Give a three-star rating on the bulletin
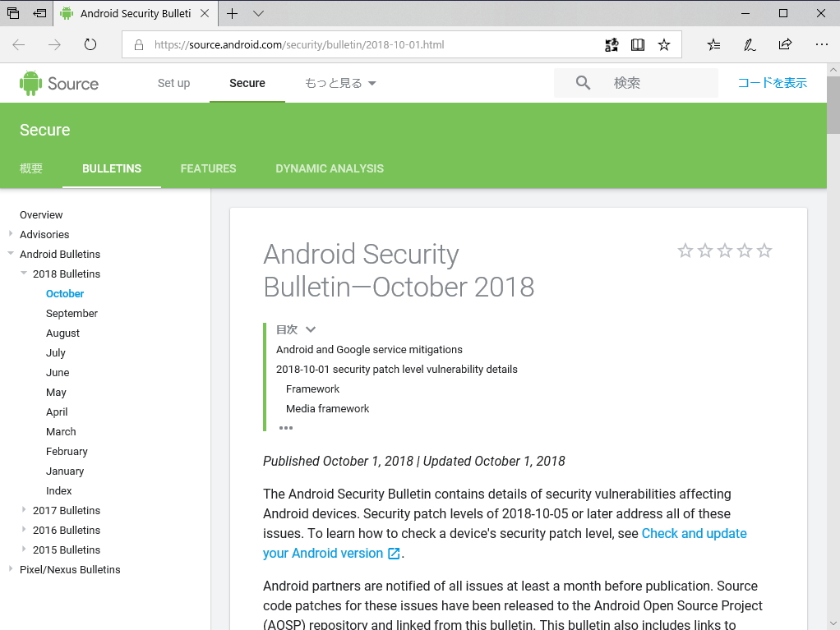This screenshot has height=630, width=840. coord(725,251)
